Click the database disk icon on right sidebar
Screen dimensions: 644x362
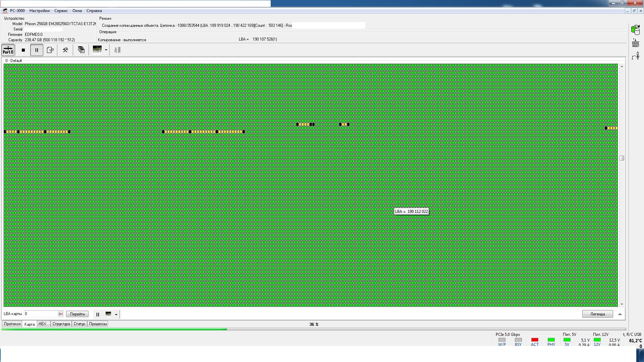pyautogui.click(x=635, y=30)
